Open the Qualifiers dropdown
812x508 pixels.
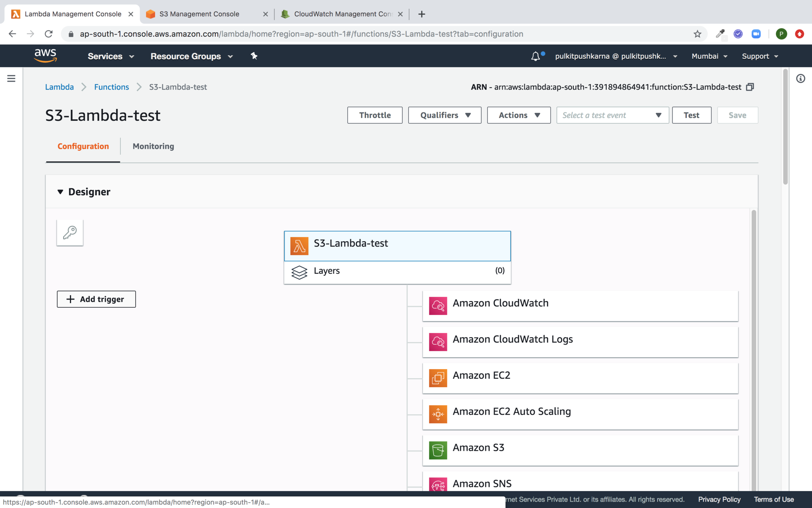point(445,115)
